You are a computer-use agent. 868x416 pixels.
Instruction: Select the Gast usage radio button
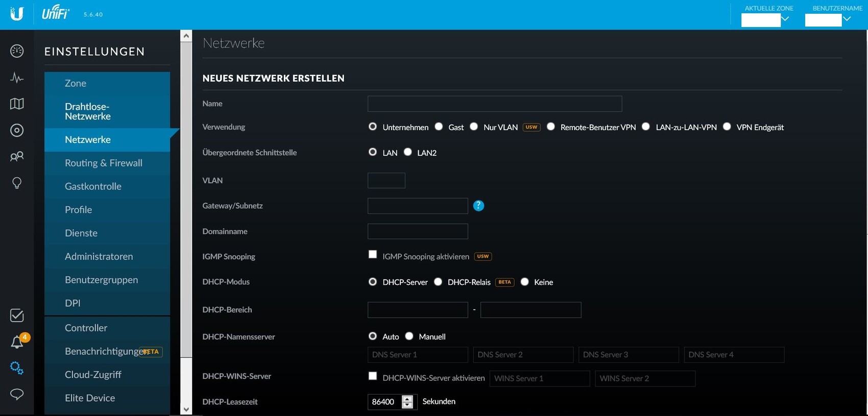[439, 127]
